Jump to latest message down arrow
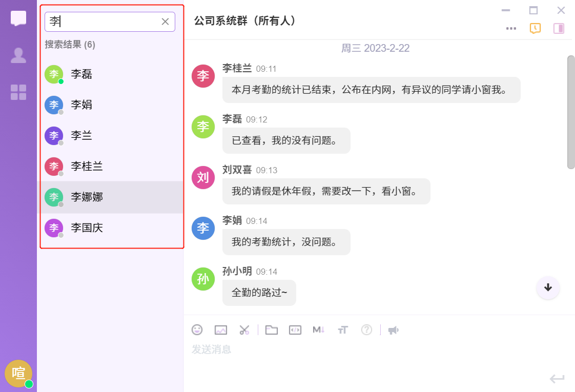The width and height of the screenshot is (575, 392). (548, 287)
